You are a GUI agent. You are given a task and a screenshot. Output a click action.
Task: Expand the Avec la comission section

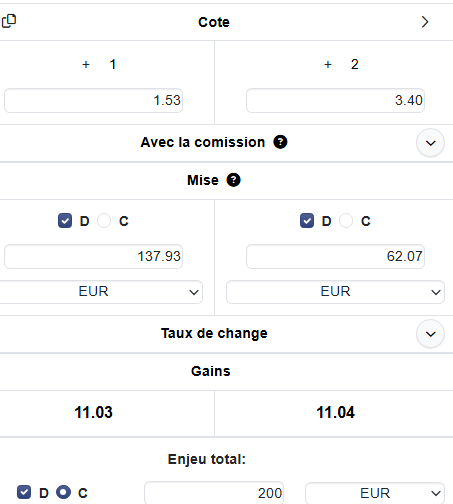coord(430,143)
